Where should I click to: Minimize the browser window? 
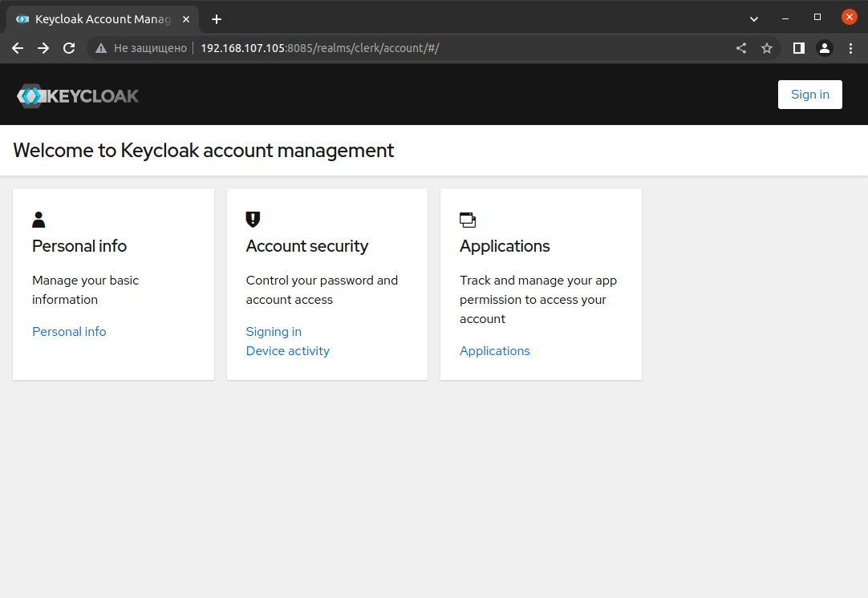click(785, 18)
